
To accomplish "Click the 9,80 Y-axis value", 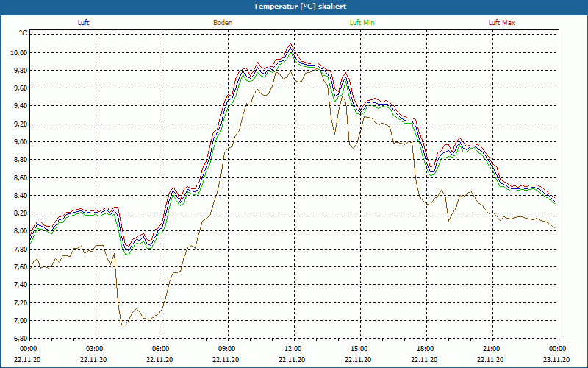I will click(21, 70).
